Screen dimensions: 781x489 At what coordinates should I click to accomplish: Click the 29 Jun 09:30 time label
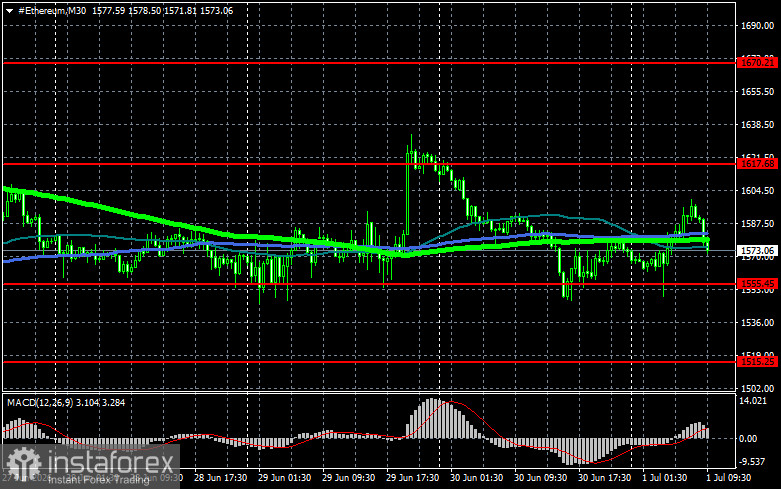(348, 478)
